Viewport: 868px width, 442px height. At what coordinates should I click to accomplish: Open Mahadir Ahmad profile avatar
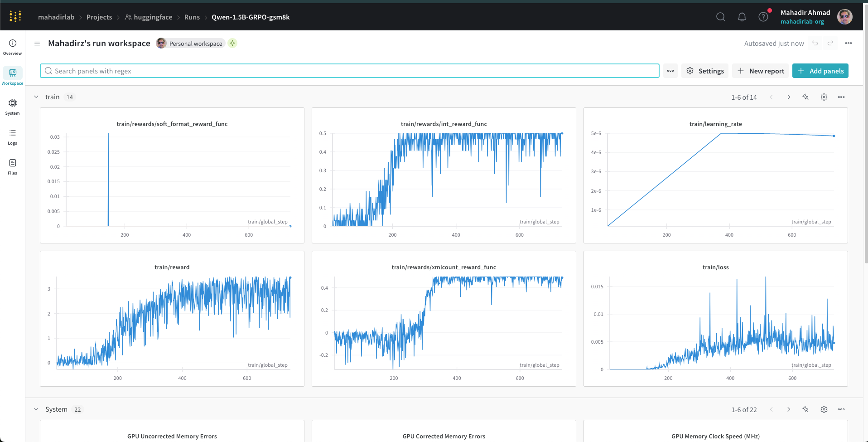pyautogui.click(x=844, y=17)
